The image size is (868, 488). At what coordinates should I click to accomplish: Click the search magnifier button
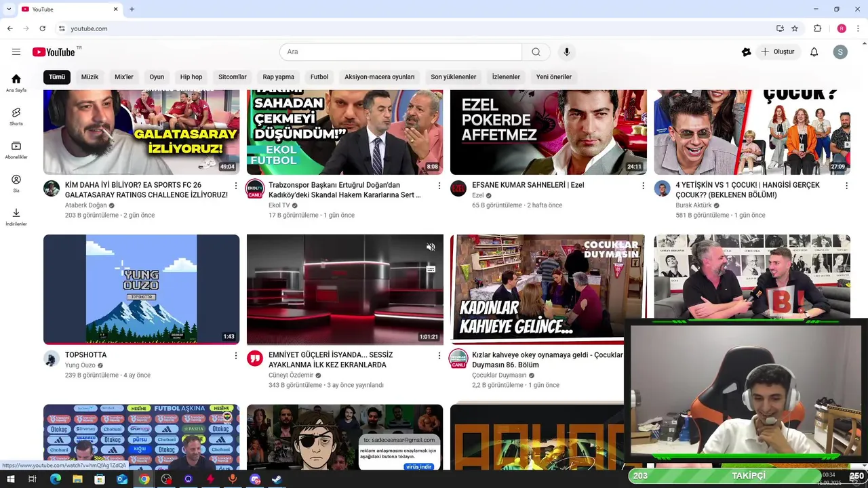pos(536,52)
